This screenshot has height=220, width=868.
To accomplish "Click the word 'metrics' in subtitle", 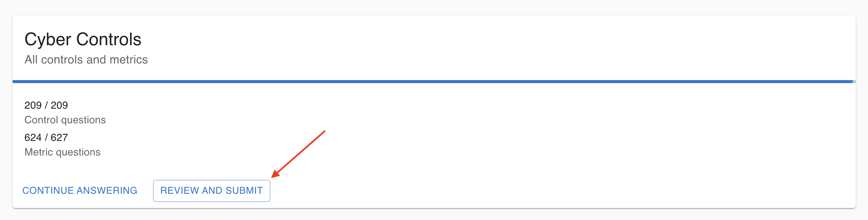I will coord(128,59).
